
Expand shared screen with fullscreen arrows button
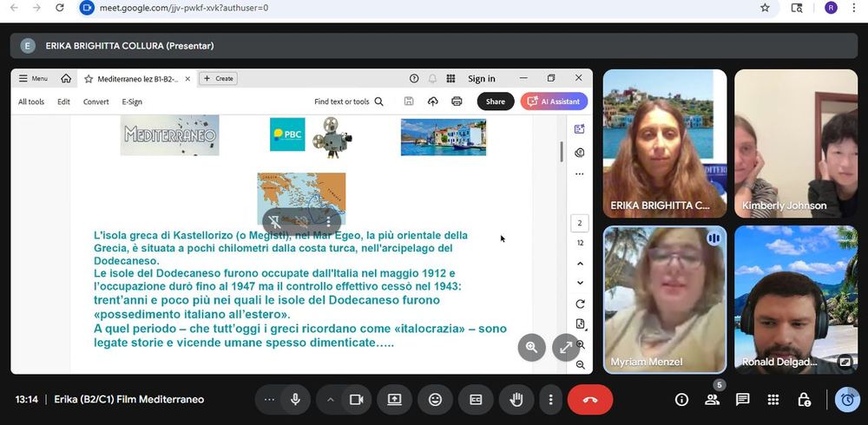click(x=566, y=348)
